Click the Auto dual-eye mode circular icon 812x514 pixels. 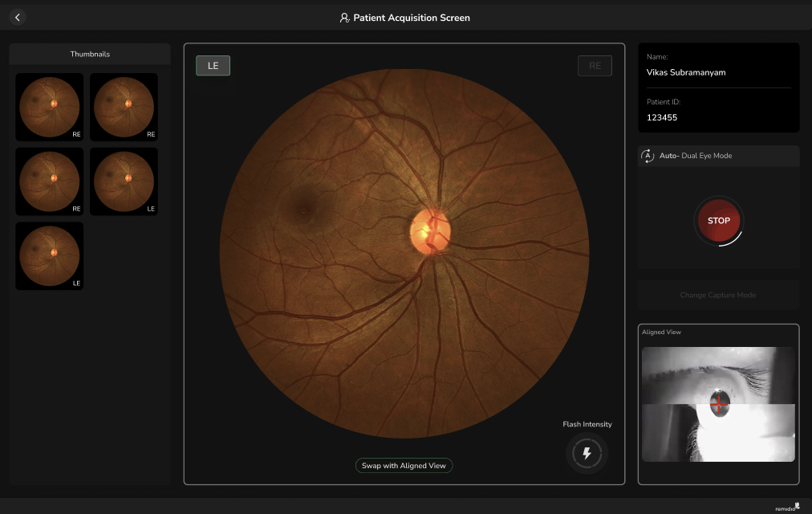click(x=648, y=155)
